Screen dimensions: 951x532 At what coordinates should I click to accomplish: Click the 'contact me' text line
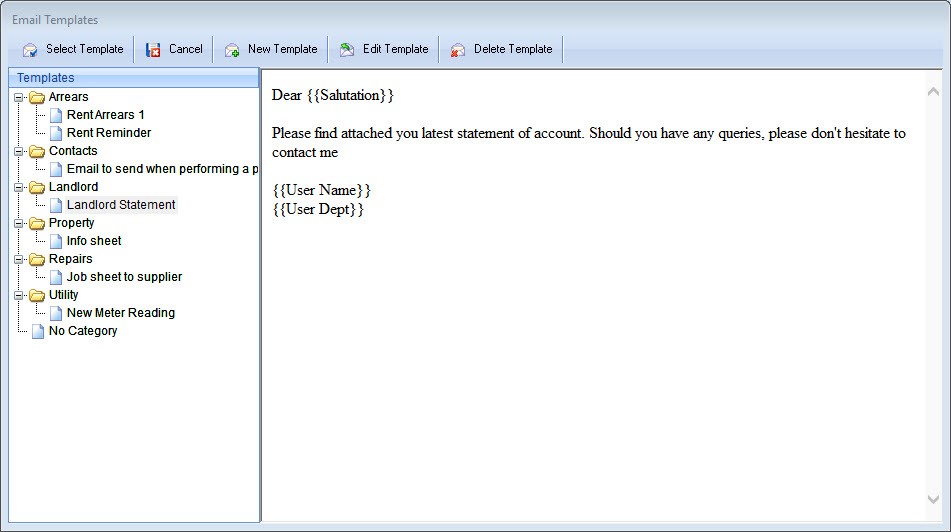click(305, 152)
